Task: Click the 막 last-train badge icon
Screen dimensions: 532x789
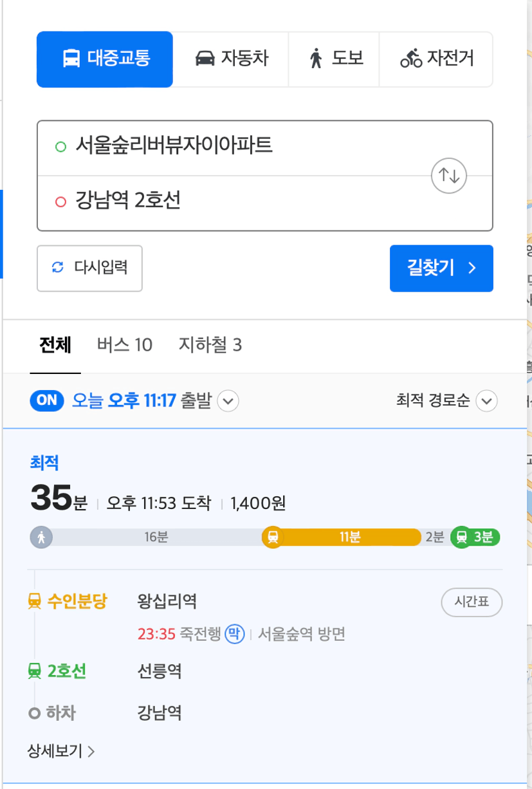Action: 235,635
